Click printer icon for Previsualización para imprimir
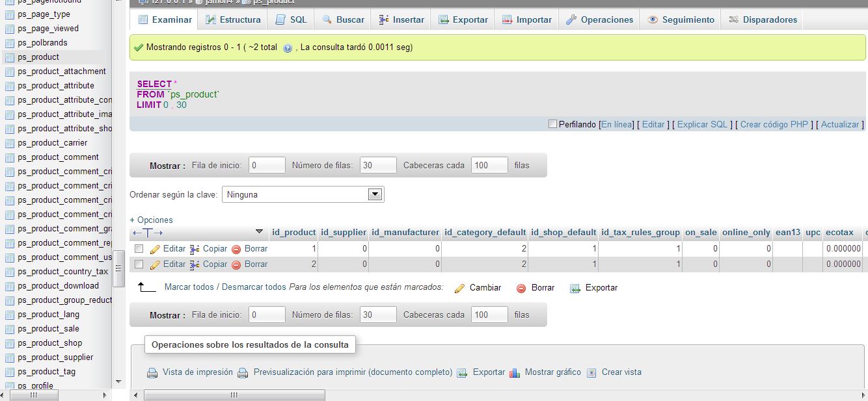The width and height of the screenshot is (868, 401). 243,373
